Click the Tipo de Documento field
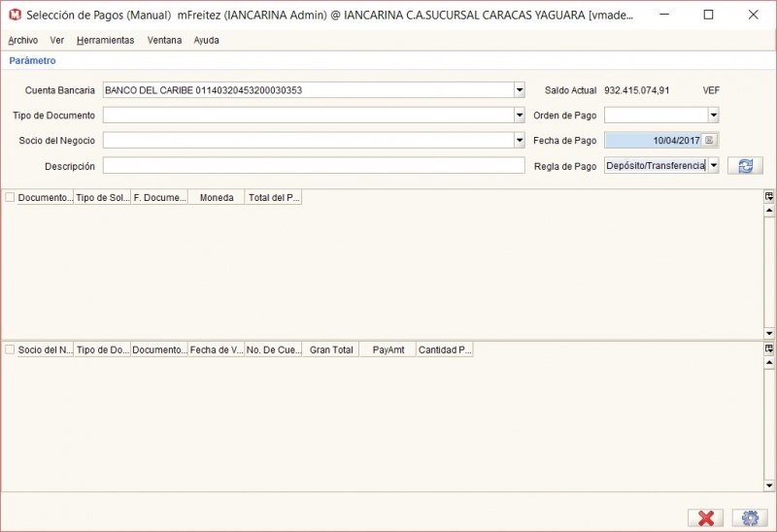 [x=308, y=115]
